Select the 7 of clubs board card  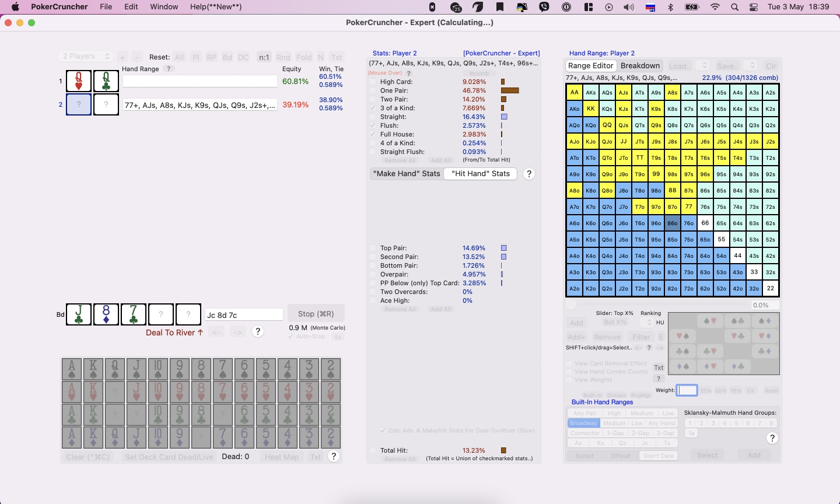point(134,314)
